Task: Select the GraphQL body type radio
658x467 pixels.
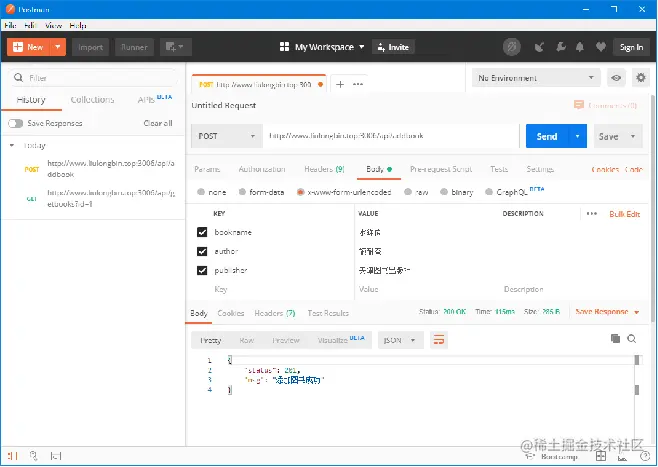Action: click(x=488, y=192)
